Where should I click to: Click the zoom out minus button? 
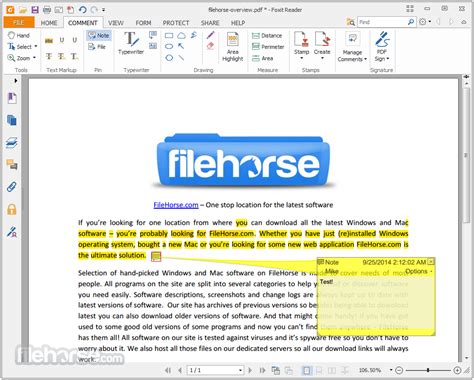(399, 370)
